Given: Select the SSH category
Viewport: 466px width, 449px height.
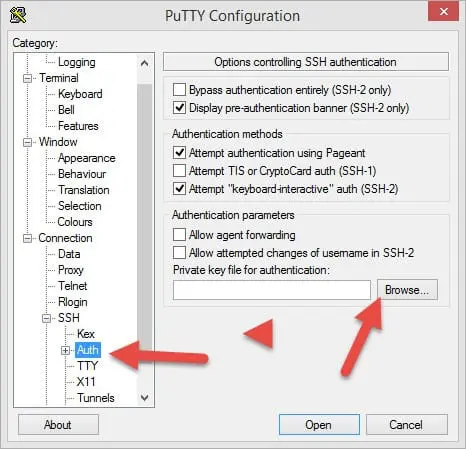Looking at the screenshot, I should 69,318.
